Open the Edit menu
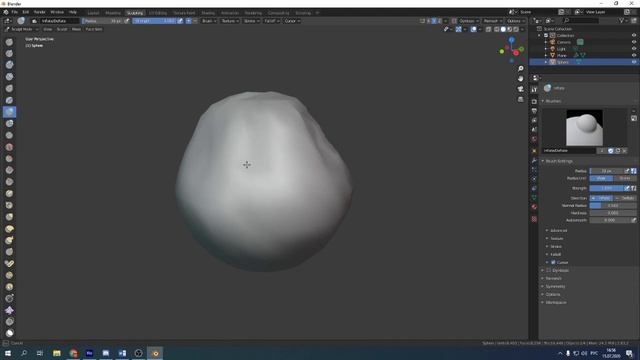 click(x=26, y=12)
